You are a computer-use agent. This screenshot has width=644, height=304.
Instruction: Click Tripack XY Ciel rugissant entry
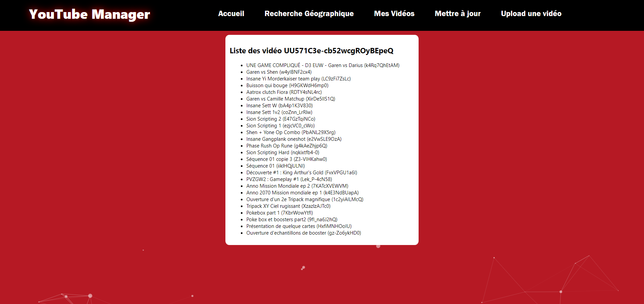pos(288,206)
